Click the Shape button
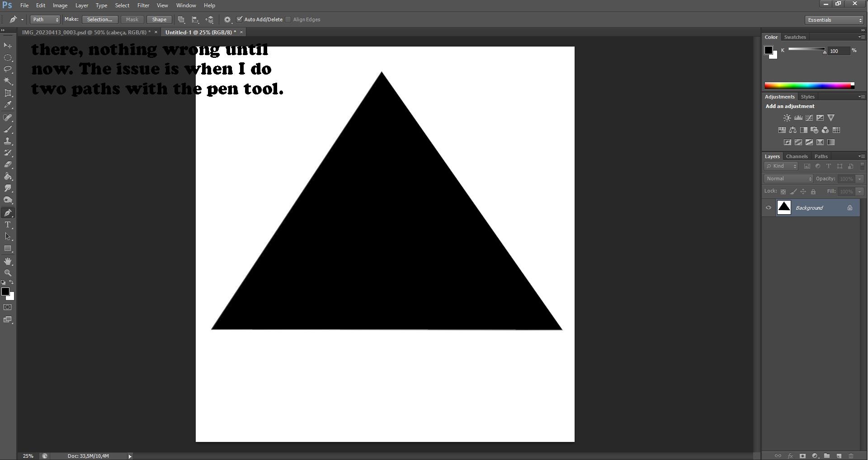868x460 pixels. (159, 19)
